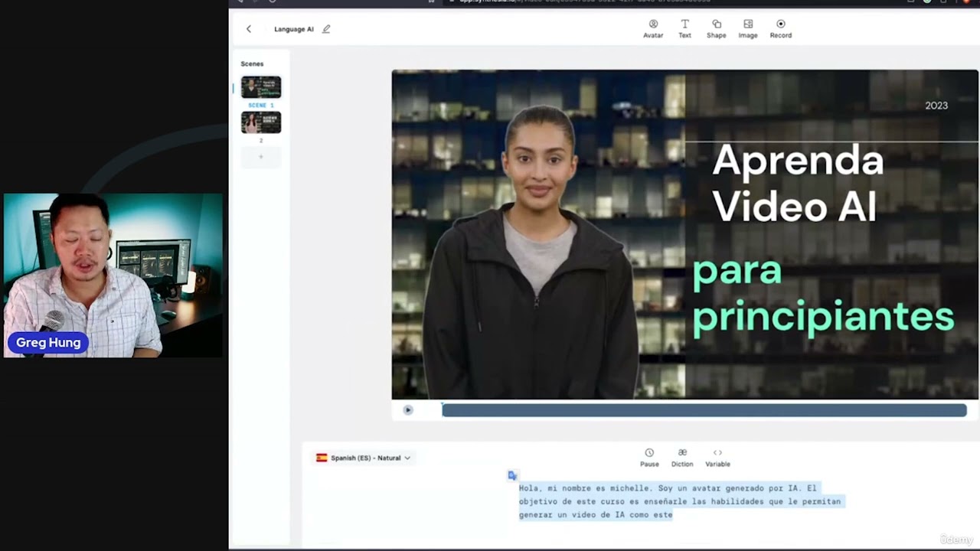Click the blue timeline progress bar
This screenshot has width=980, height=551.
point(704,410)
